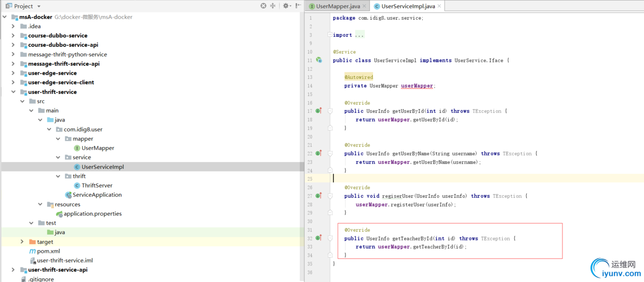Click the Maven icon next to pom.xml
This screenshot has height=282, width=644.
click(33, 251)
